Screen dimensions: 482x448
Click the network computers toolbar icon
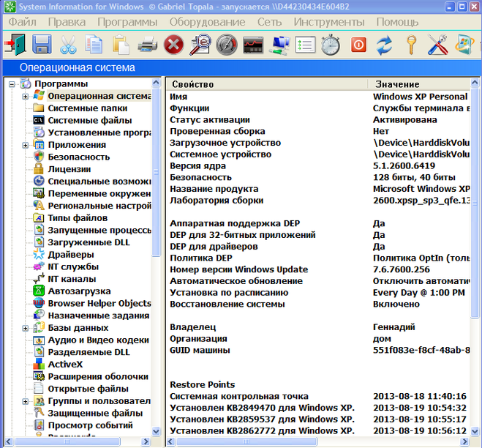[x=279, y=45]
